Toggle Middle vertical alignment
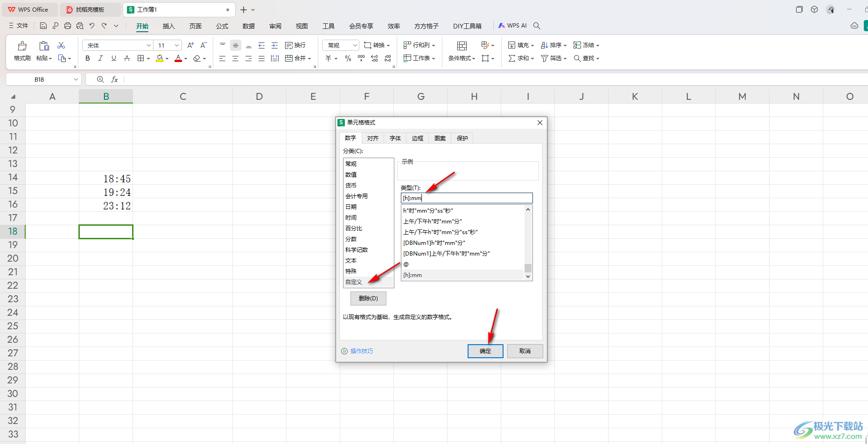The height and width of the screenshot is (444, 868). point(236,45)
